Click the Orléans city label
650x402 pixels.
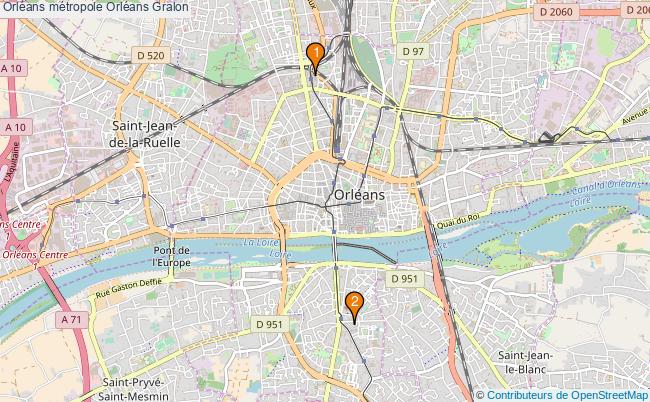tap(359, 195)
